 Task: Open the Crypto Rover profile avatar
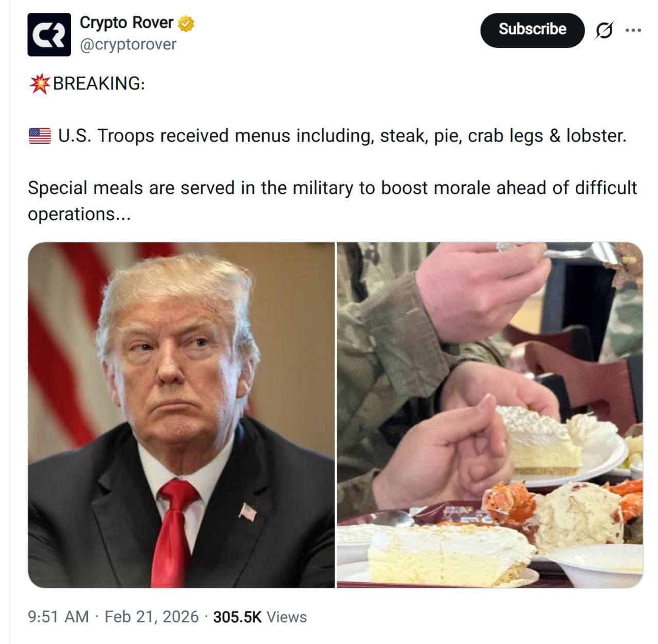tap(49, 34)
